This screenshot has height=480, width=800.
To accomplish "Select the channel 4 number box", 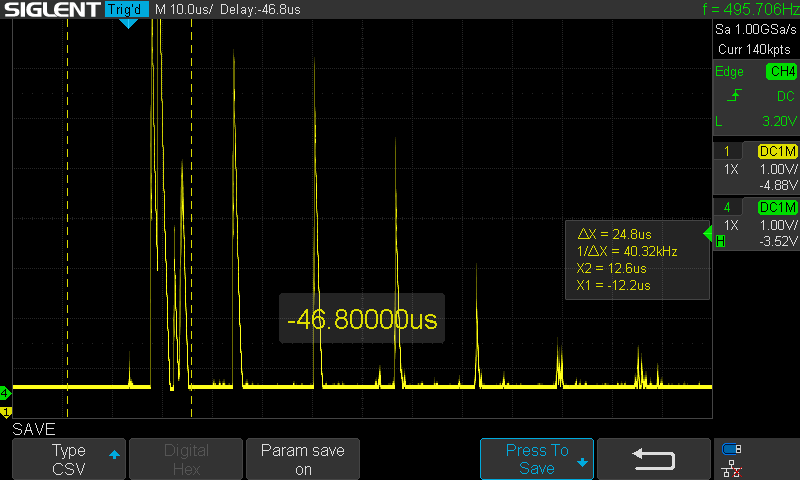I will [727, 207].
